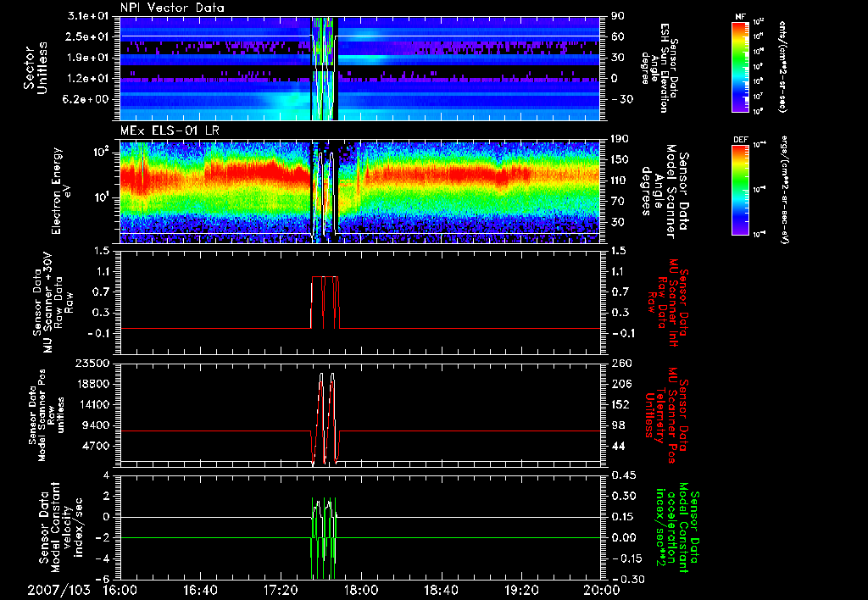The image size is (868, 600).
Task: Click the ergs/(cm**2-sr-sec-eV) units label
Action: click(784, 190)
